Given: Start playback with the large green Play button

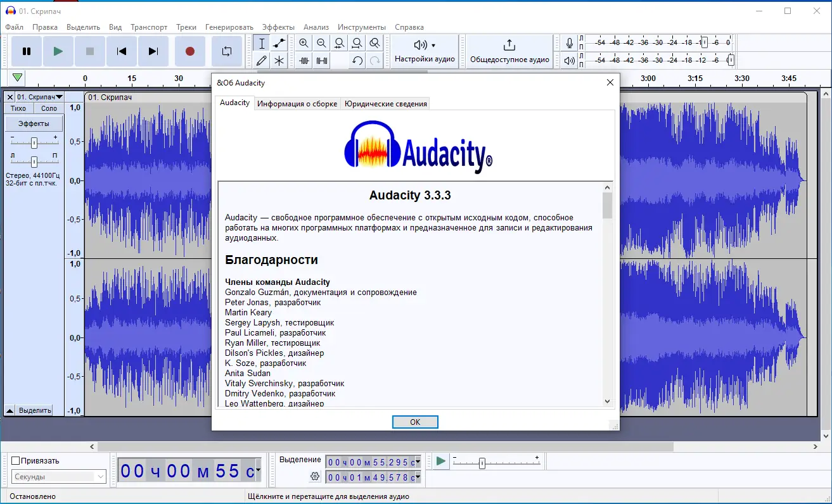Looking at the screenshot, I should point(58,51).
